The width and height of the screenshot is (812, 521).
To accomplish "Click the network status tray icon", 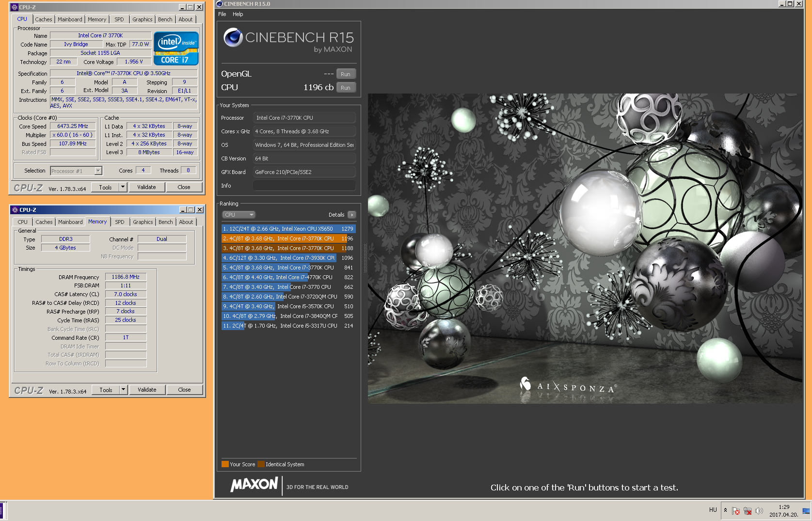I will 748,511.
